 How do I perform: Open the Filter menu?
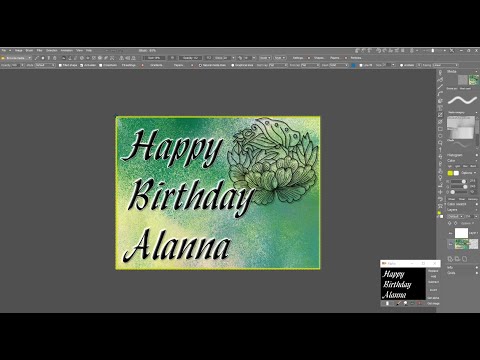pyautogui.click(x=39, y=51)
